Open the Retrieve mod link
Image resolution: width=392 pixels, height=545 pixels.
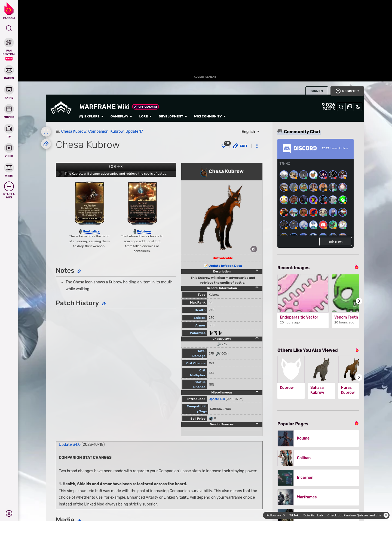point(144,231)
